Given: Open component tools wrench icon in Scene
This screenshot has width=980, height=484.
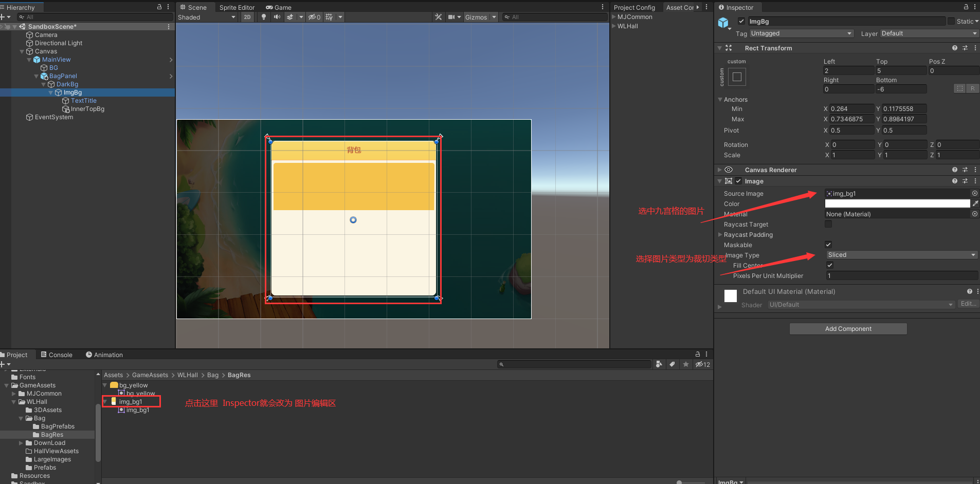Looking at the screenshot, I should [438, 17].
